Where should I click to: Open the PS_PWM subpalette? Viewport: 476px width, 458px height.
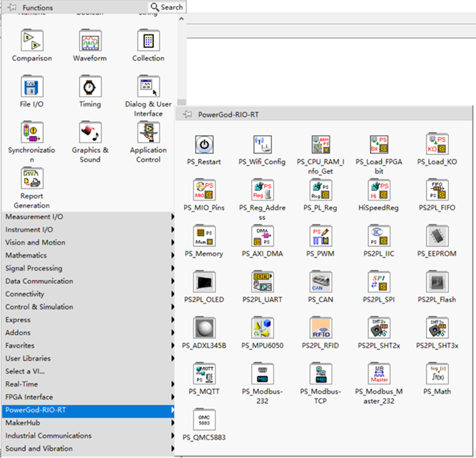[x=320, y=235]
